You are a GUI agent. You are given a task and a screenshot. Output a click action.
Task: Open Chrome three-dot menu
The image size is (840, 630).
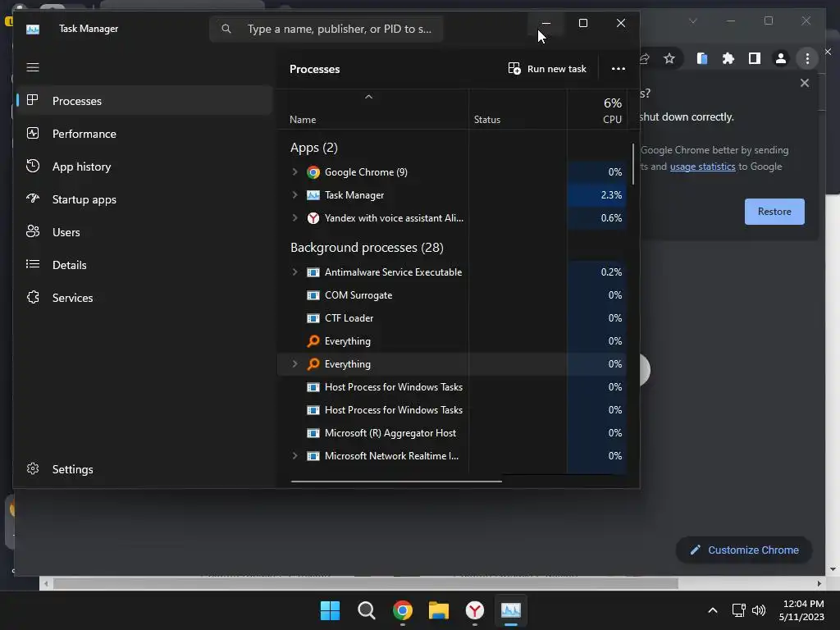coord(807,58)
